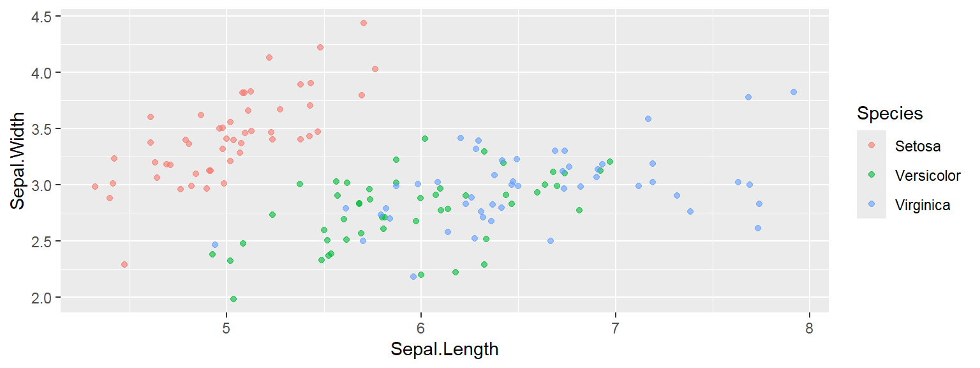
Task: Click the lowest Setosa outlier point
Action: coord(124,264)
